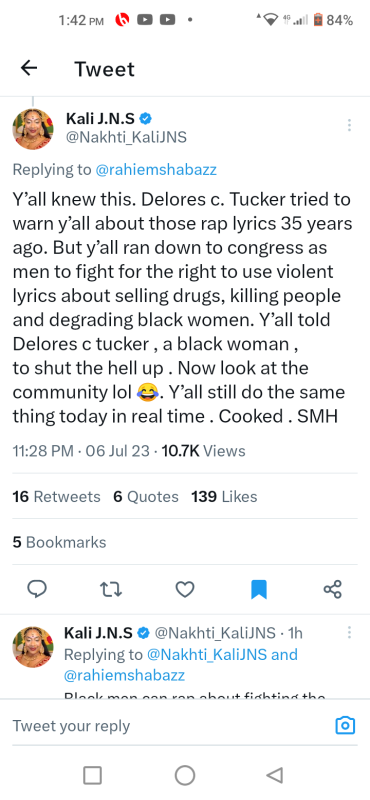
Task: Open three-dot menu on main tweet
Action: (349, 125)
